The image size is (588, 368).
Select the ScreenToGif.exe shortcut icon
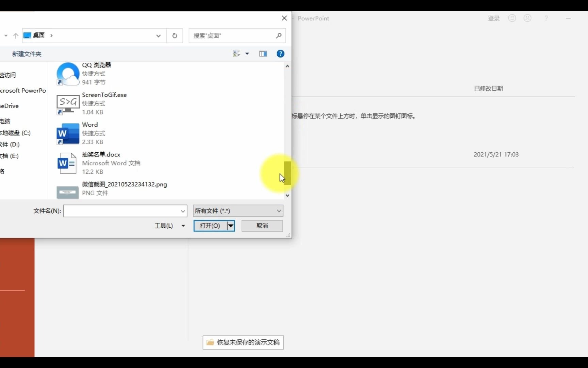(68, 105)
